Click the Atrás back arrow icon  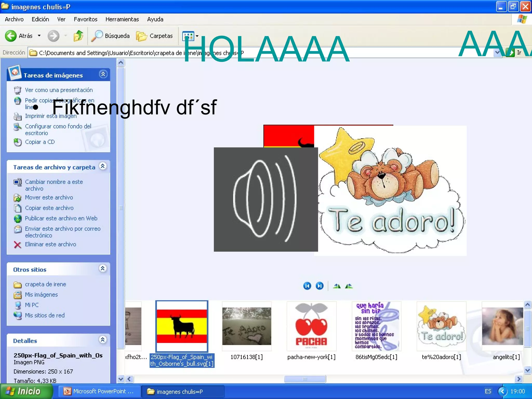tap(11, 36)
